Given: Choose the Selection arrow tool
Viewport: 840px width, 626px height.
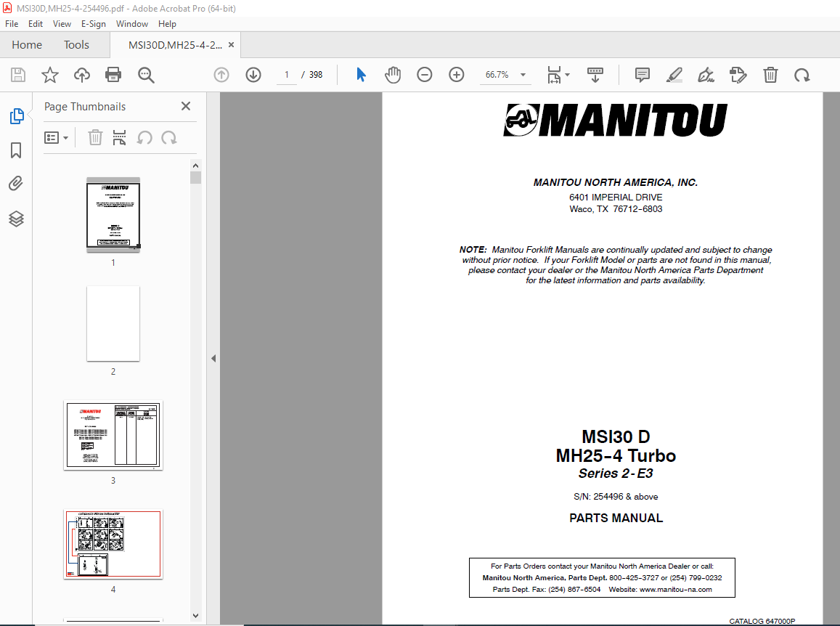Looking at the screenshot, I should (361, 75).
